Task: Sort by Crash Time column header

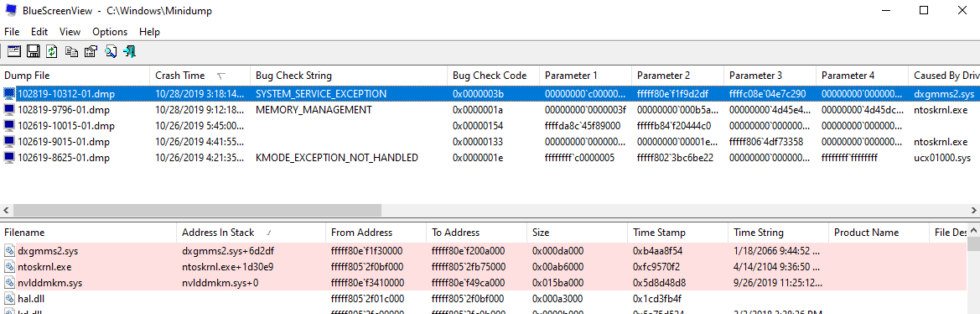Action: [200, 76]
